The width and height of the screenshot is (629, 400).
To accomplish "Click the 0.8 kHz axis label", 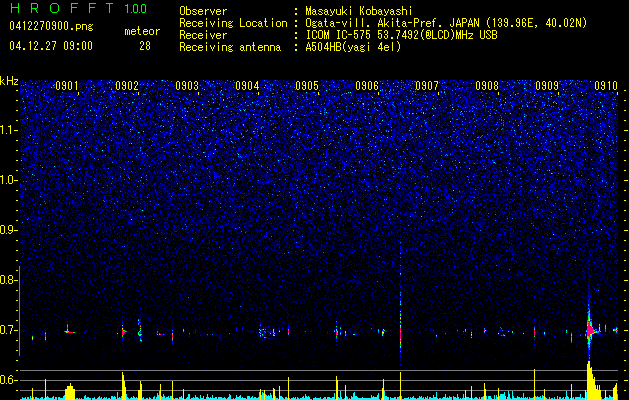I will tap(9, 280).
